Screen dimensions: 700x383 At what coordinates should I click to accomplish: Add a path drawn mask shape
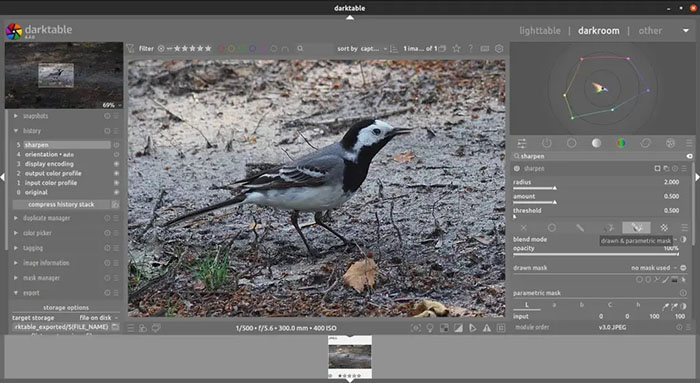tap(657, 280)
